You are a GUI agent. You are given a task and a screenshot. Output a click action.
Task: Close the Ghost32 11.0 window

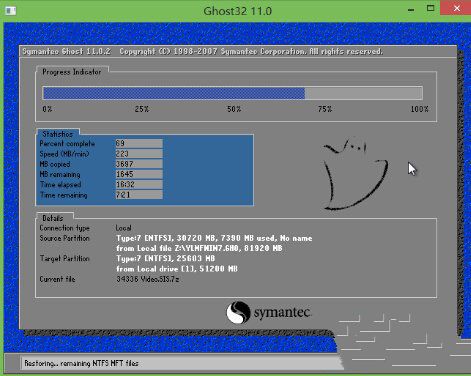pyautogui.click(x=456, y=8)
